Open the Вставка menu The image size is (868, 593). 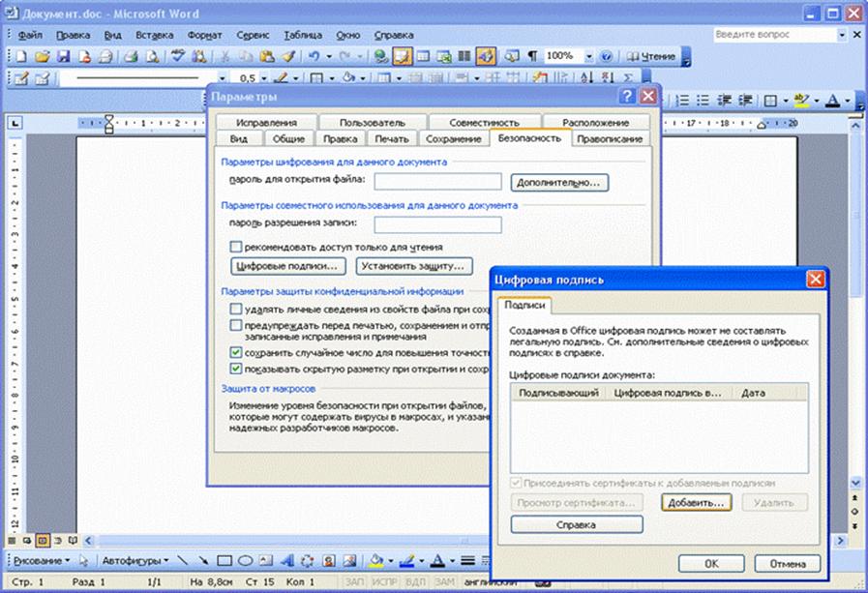[x=155, y=35]
